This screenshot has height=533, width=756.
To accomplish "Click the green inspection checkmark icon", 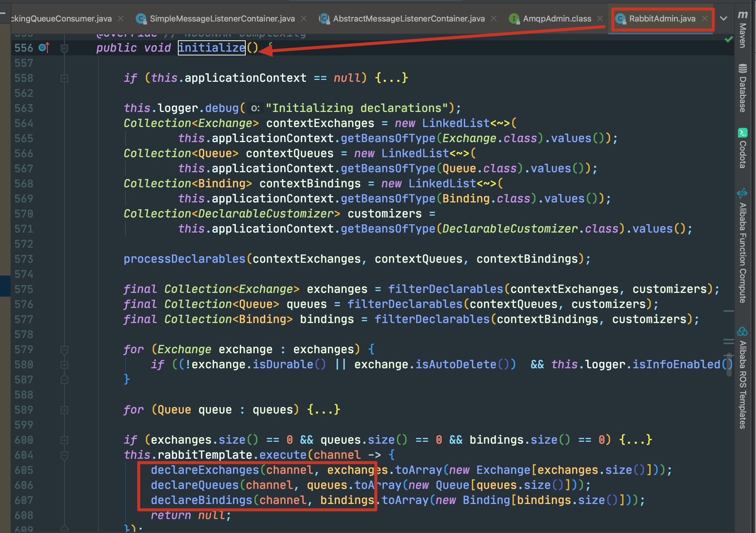I will 728,39.
